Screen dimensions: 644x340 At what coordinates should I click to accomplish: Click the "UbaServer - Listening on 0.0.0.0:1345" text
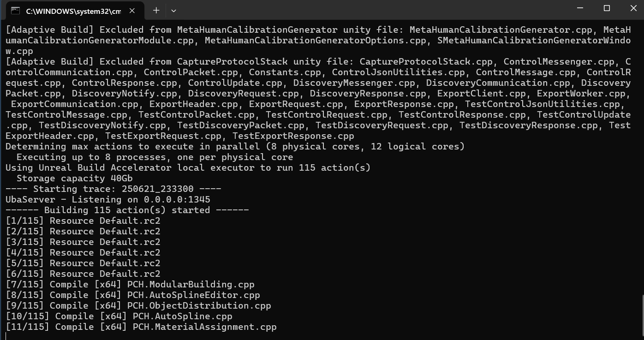tap(108, 199)
